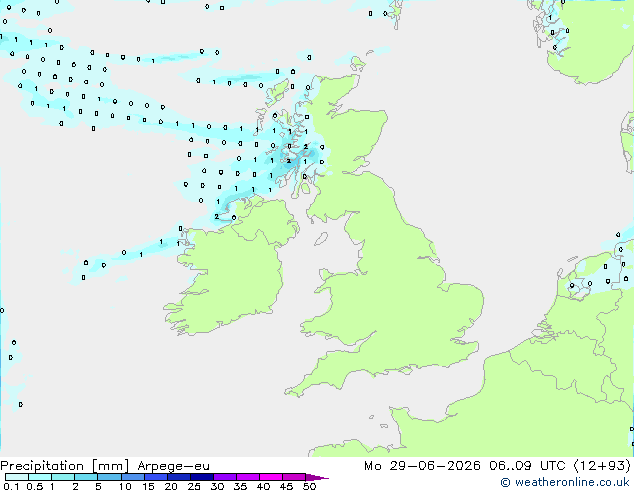The width and height of the screenshot is (634, 490).
Task: Pick the 20–25 mm dark blue swatch
Action: [x=178, y=477]
